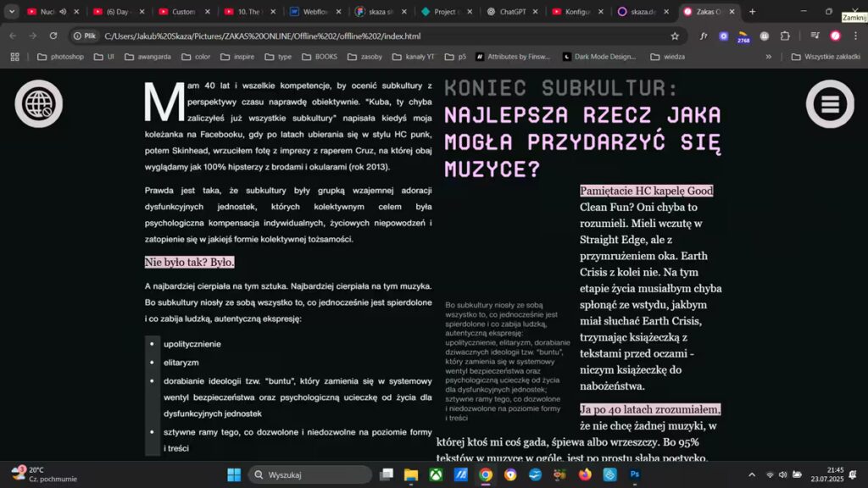The image size is (868, 488).
Task: Switch to the Webflow tab
Action: point(315,12)
